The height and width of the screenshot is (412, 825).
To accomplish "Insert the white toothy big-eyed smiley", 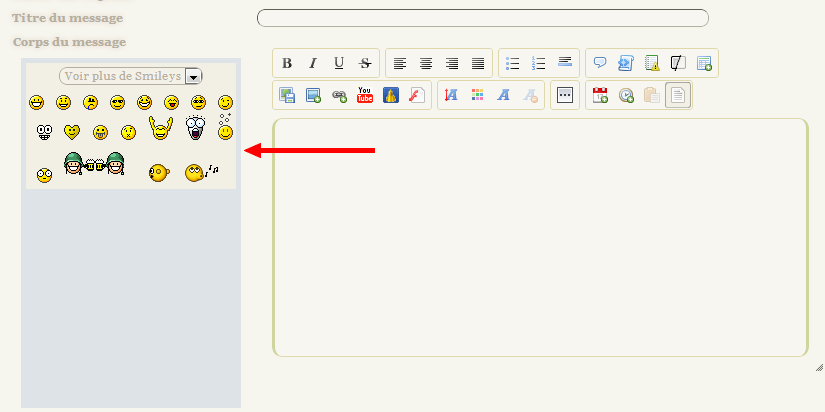I will (x=44, y=132).
